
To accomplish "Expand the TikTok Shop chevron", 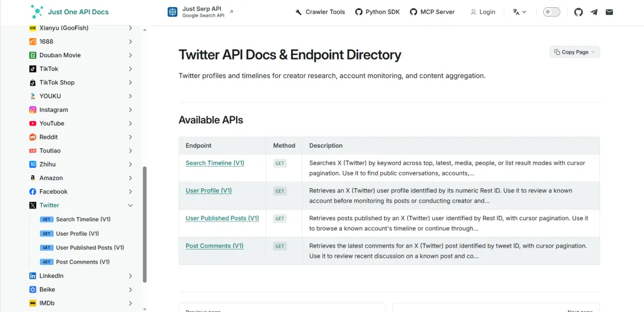I will (130, 82).
